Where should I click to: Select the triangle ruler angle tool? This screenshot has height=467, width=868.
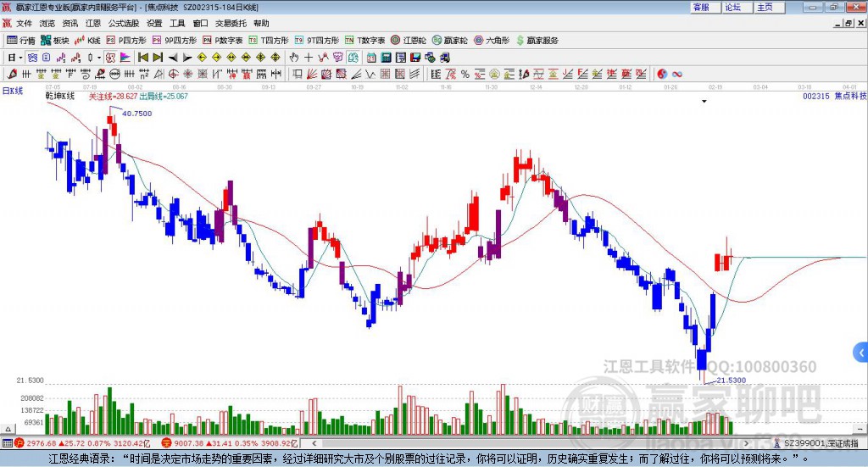coord(159,74)
